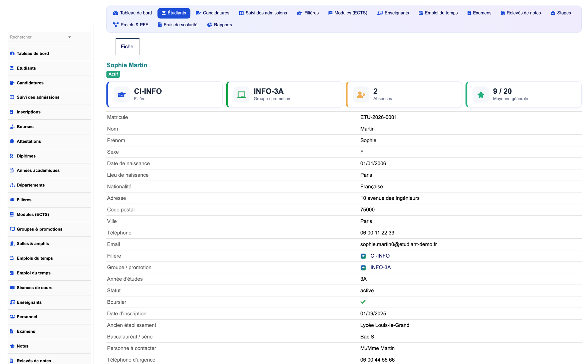Select the Attestations badge icon
Screen dimensions: 588x364
(12, 141)
